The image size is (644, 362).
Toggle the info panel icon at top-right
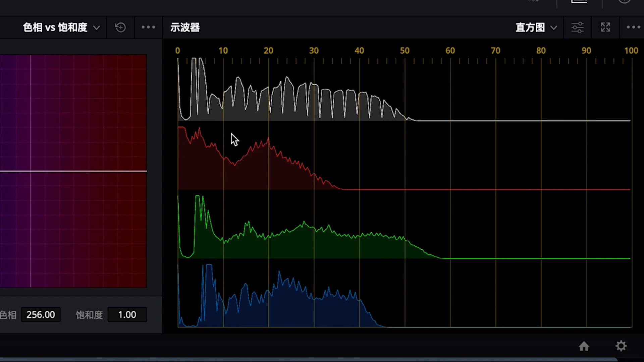(624, 2)
